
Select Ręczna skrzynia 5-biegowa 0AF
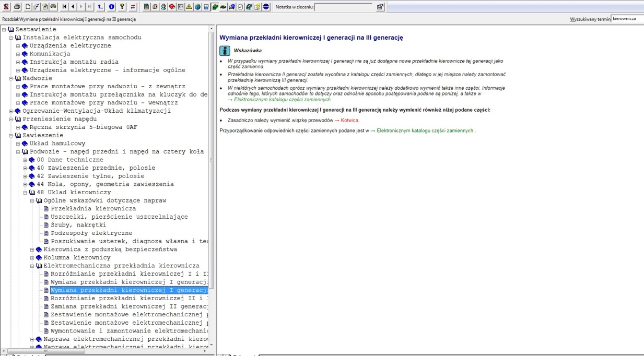coord(84,127)
